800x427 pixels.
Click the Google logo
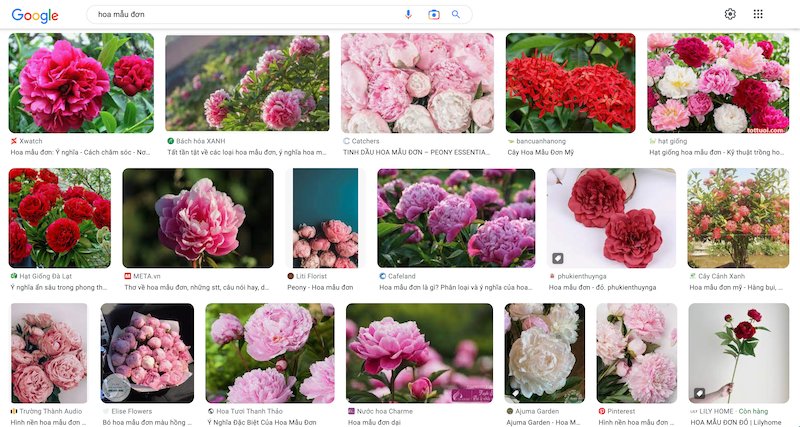[x=35, y=15]
